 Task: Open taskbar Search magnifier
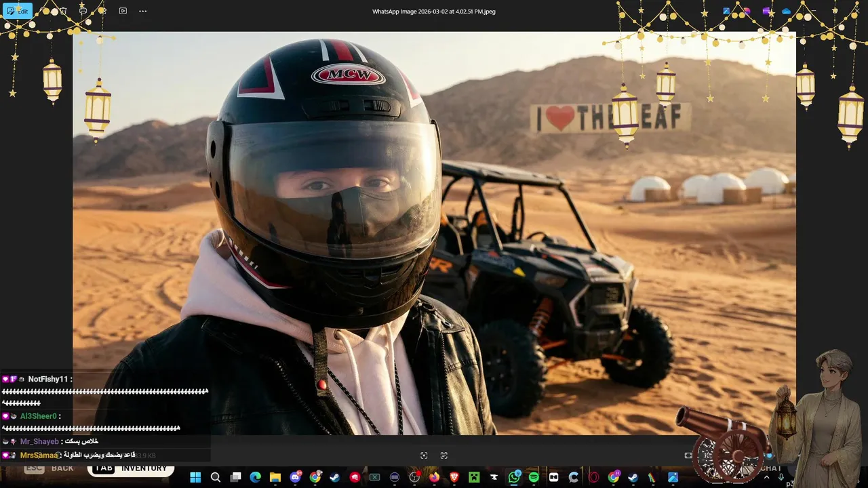(x=216, y=477)
